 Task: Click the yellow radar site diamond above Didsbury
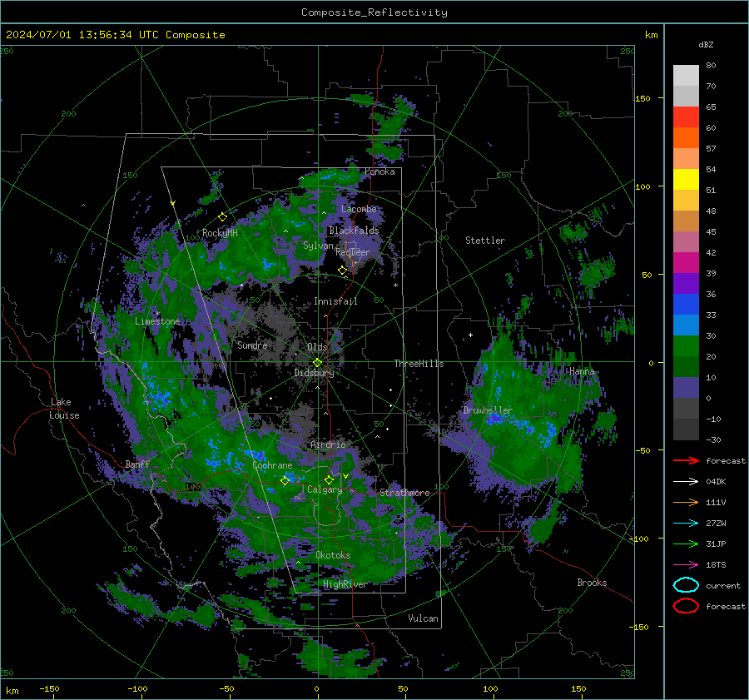coord(317,363)
